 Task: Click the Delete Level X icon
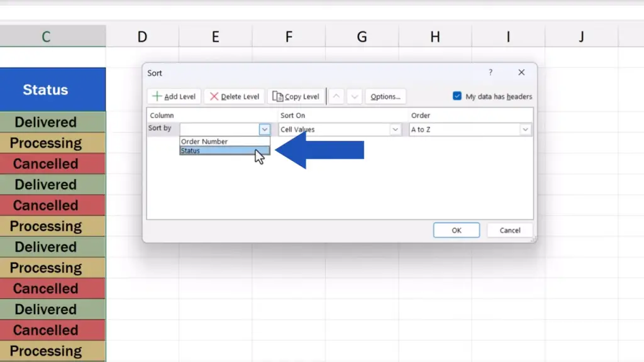coord(214,97)
